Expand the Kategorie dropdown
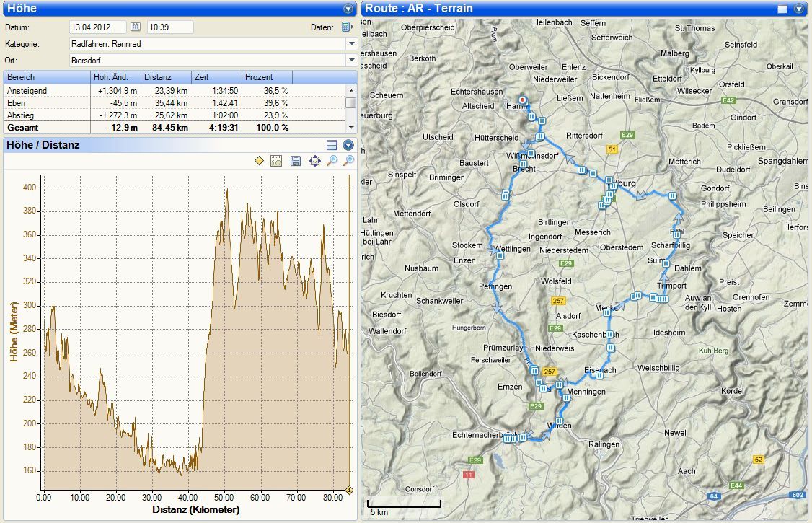This screenshot has width=812, height=523. (352, 43)
